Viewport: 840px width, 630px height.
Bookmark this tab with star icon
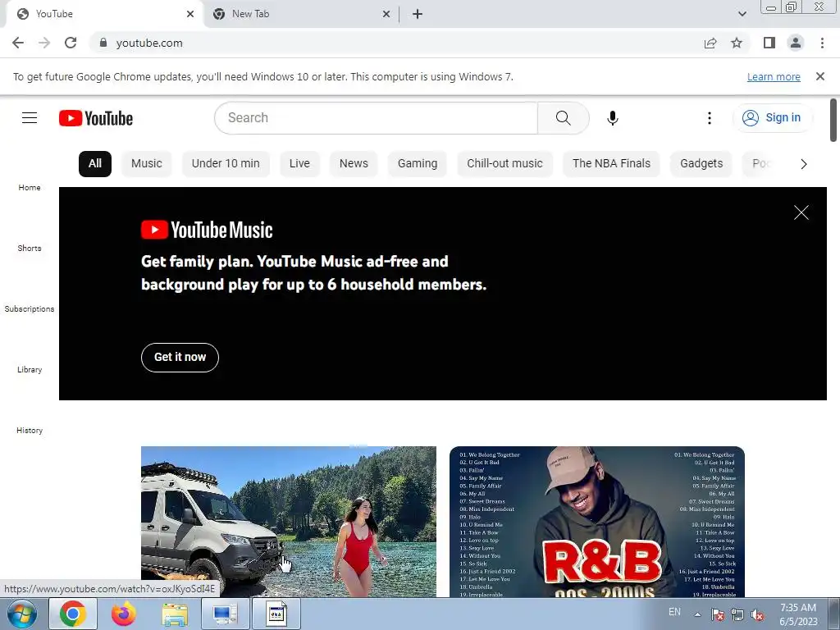coord(737,43)
